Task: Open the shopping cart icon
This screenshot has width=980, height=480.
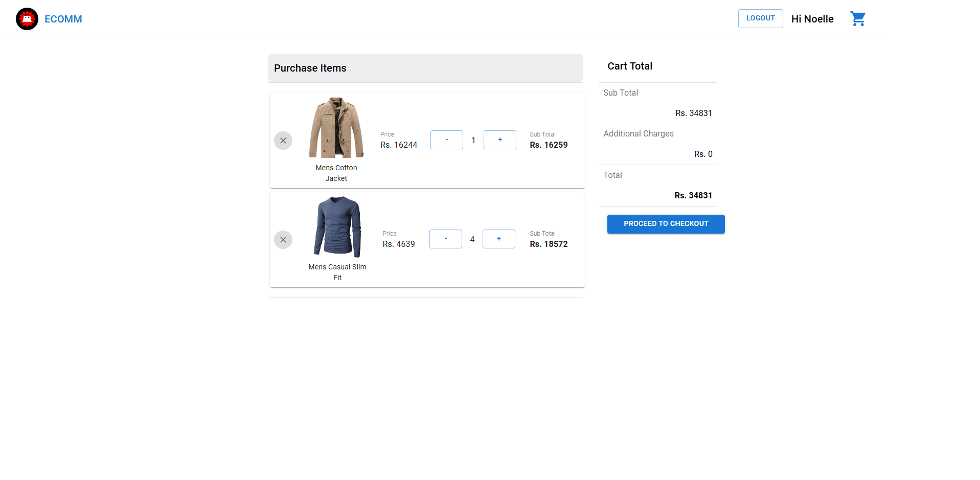Action: (857, 19)
